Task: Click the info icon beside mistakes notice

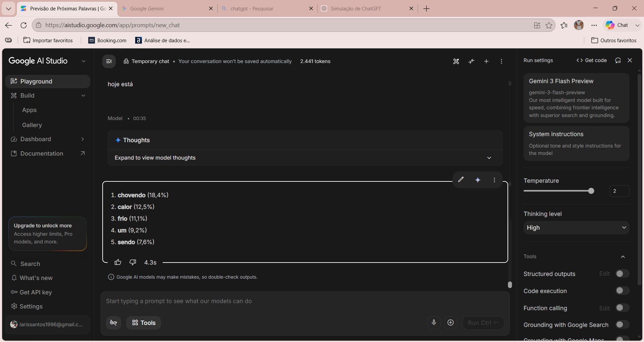Action: point(111,277)
